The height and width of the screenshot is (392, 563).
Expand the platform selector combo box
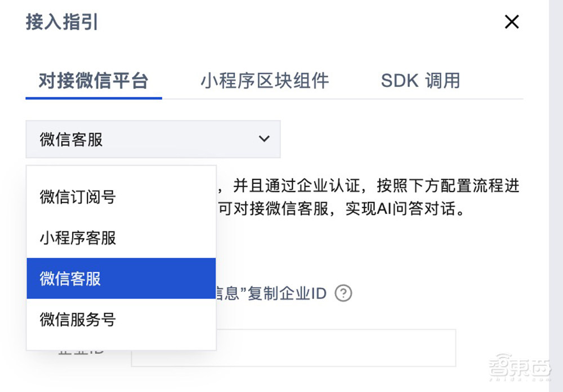coord(153,139)
